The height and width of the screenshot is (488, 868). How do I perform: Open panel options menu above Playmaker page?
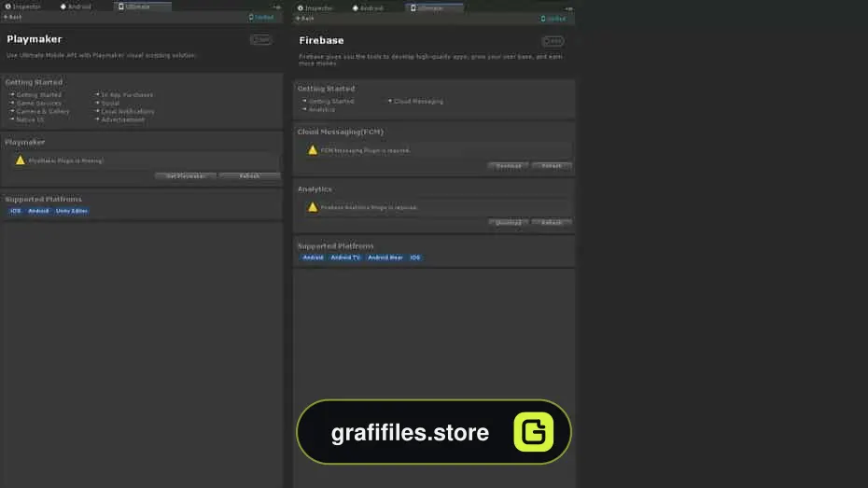point(277,7)
